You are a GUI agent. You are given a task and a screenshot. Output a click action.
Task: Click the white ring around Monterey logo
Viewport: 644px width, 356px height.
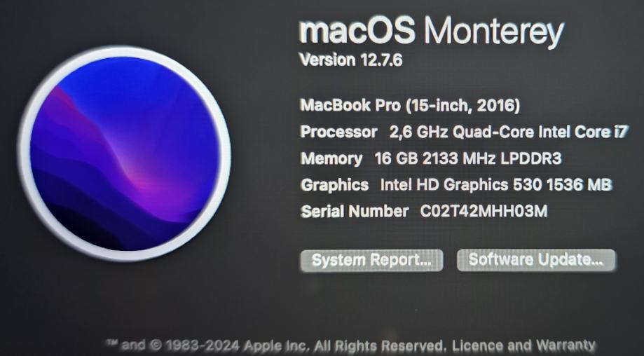[125, 51]
